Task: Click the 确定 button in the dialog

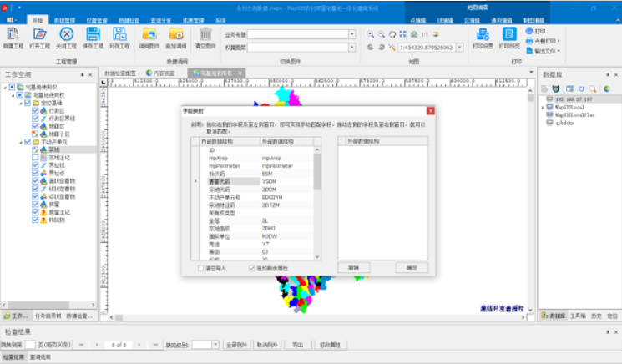Action: click(x=411, y=268)
